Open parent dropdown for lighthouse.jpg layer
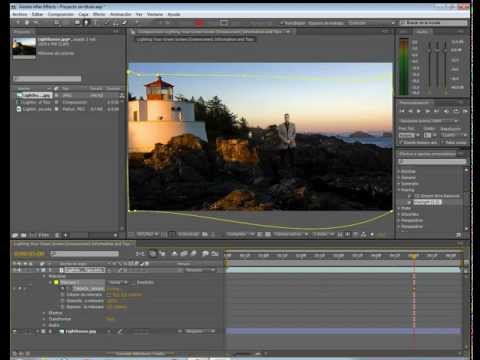Screen dimensions: 480x360 click(200, 331)
